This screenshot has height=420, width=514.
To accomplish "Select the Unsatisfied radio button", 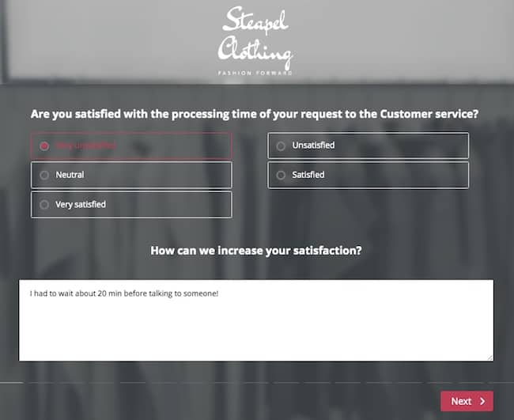I will (x=281, y=146).
